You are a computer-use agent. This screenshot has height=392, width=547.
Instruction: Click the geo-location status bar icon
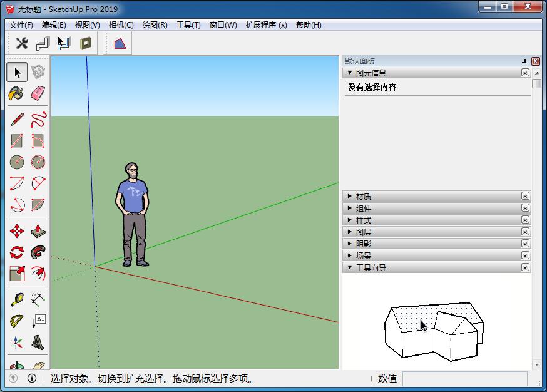point(13,378)
